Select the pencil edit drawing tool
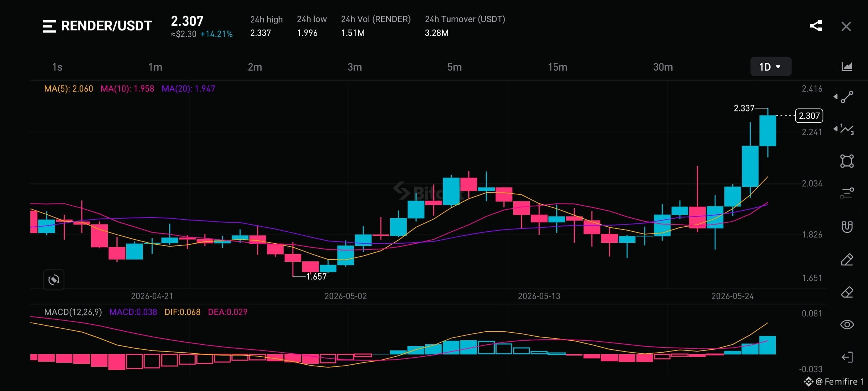 click(847, 260)
